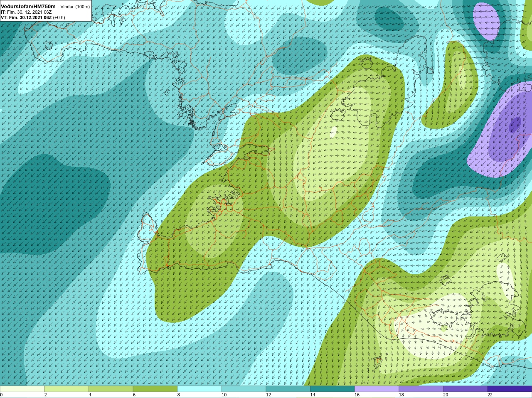This screenshot has width=532, height=398.
Task: Select the dark teal 14–16 legend swatch
Action: (332, 389)
